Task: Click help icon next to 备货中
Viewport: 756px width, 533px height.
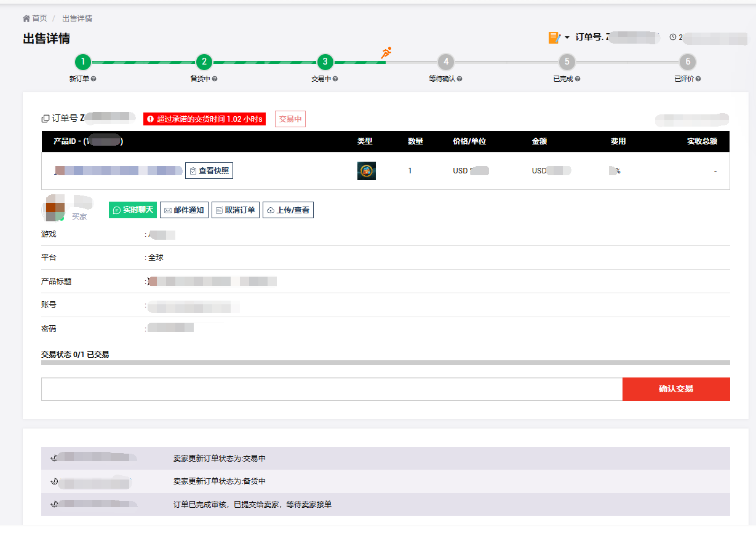Action: (x=215, y=79)
